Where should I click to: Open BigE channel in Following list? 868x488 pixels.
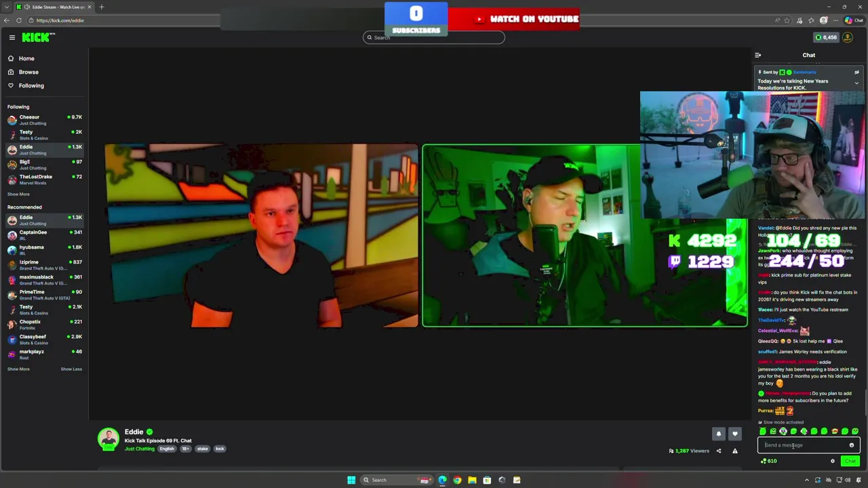pos(44,165)
